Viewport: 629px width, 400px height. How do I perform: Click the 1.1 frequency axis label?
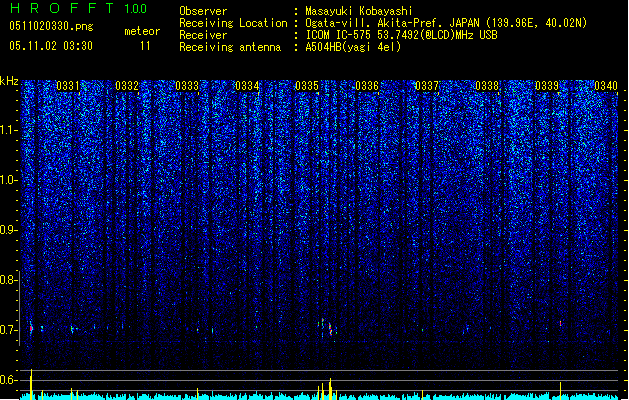9,130
